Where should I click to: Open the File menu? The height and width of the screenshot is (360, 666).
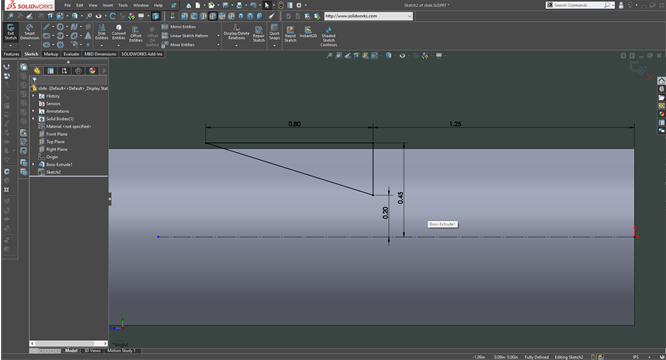[67, 6]
